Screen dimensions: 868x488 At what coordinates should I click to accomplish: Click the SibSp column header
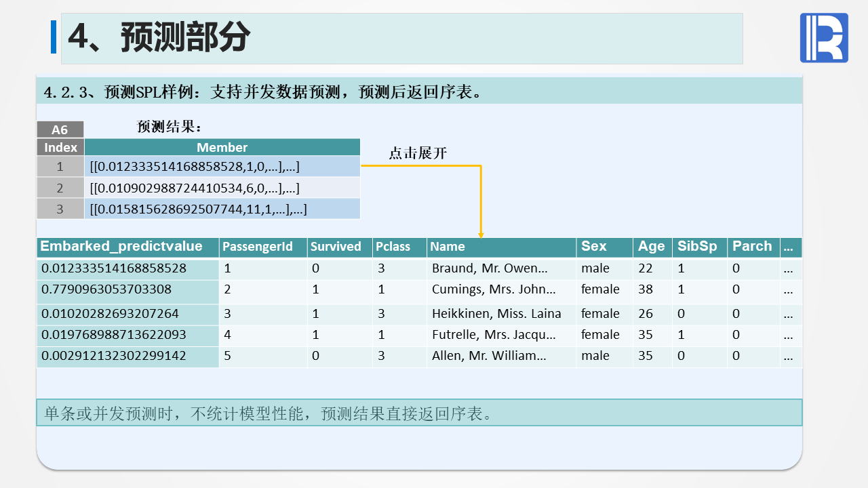(700, 247)
